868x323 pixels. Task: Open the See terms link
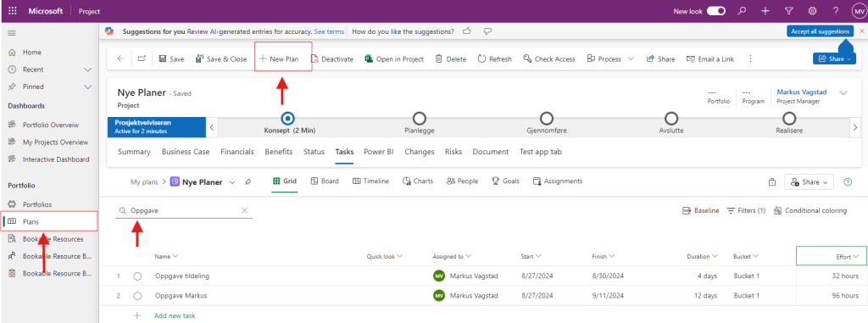click(x=329, y=31)
